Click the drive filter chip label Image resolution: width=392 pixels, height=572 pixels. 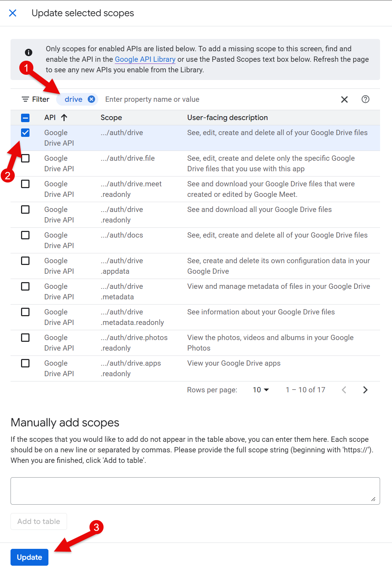tap(73, 99)
